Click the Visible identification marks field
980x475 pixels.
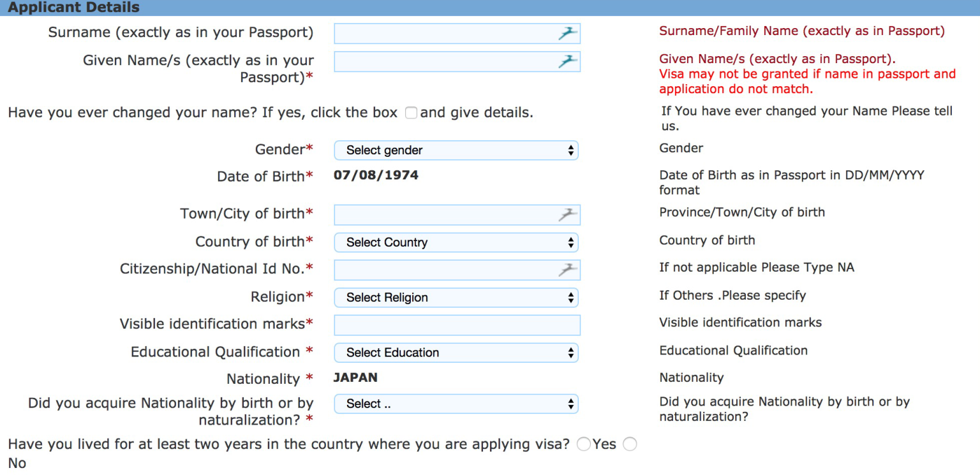point(457,325)
